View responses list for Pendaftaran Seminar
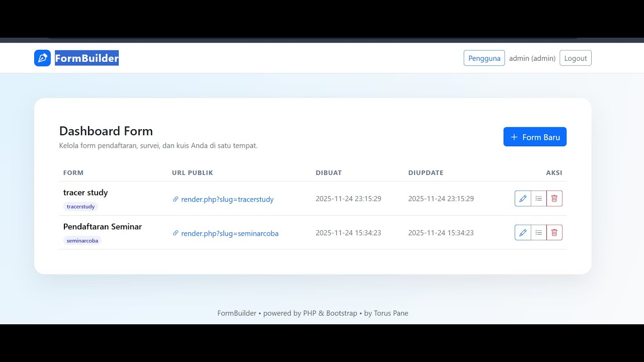 click(x=538, y=232)
